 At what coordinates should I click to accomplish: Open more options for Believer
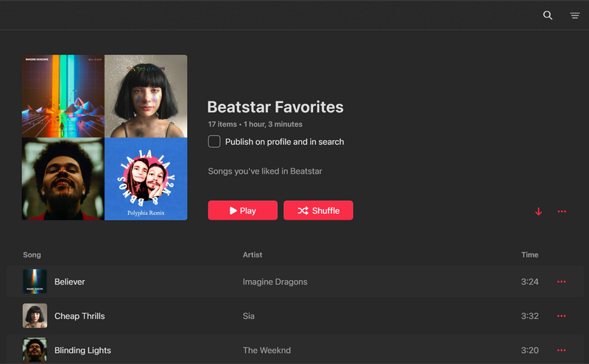pyautogui.click(x=562, y=282)
